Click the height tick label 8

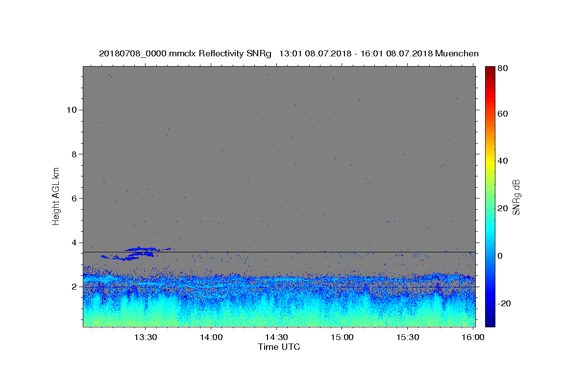tap(73, 154)
